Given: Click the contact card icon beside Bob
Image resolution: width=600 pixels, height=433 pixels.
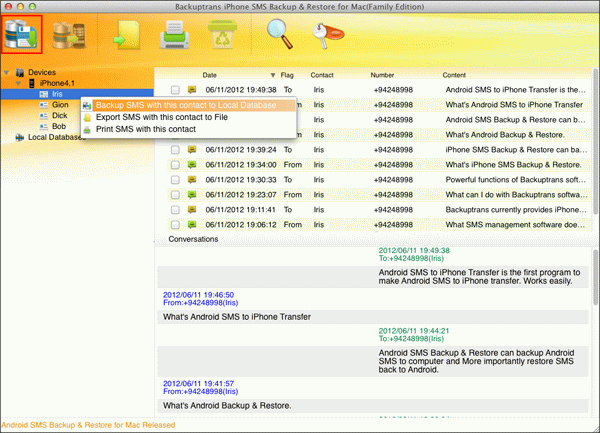Looking at the screenshot, I should click(44, 126).
